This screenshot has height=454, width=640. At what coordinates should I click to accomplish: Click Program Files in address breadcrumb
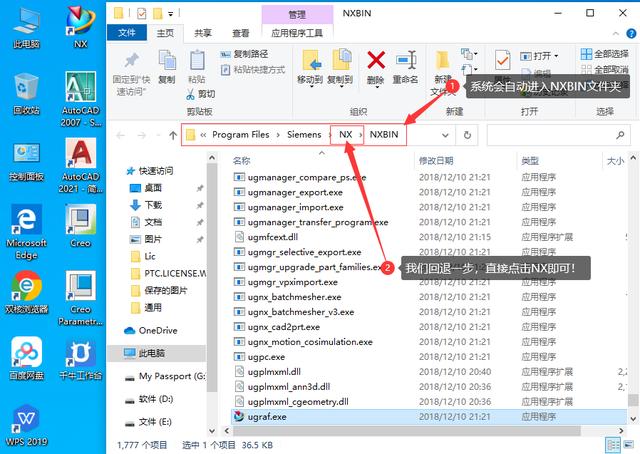(x=241, y=134)
